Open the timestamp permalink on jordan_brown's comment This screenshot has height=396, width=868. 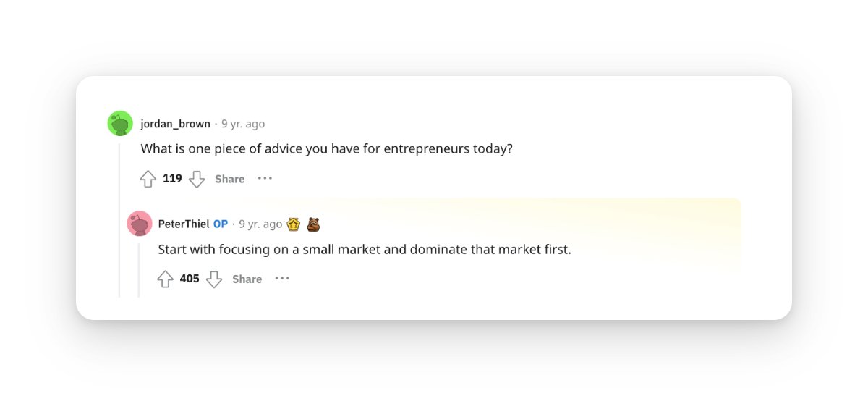[x=243, y=124]
